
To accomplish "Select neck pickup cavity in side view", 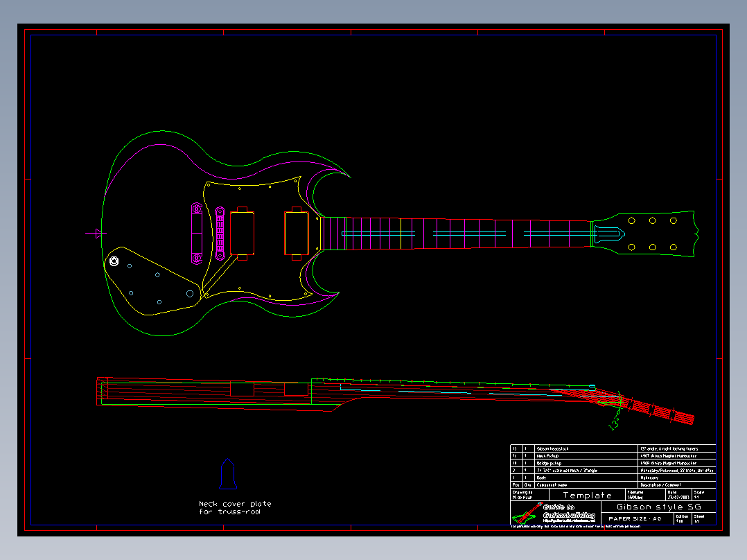I will pos(297,389).
